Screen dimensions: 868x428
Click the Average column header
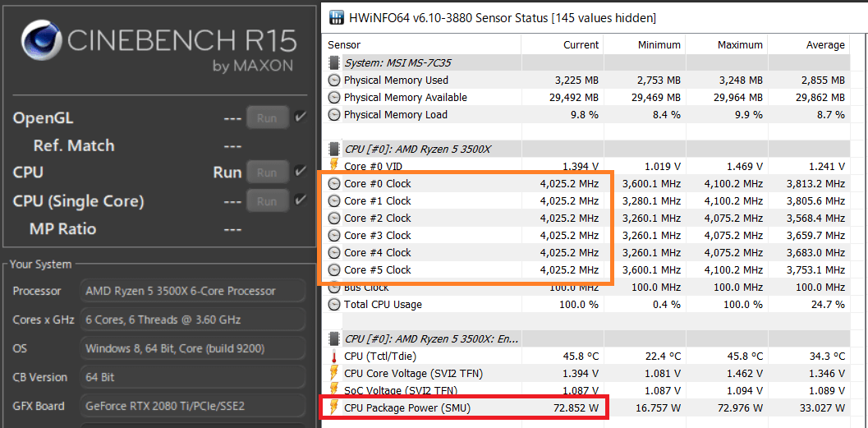[x=825, y=45]
